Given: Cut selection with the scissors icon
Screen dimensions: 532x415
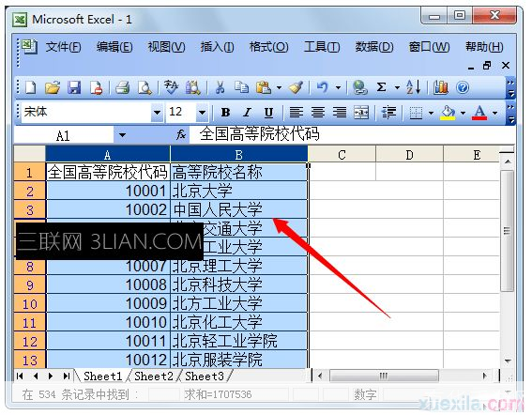Looking at the screenshot, I should point(220,87).
